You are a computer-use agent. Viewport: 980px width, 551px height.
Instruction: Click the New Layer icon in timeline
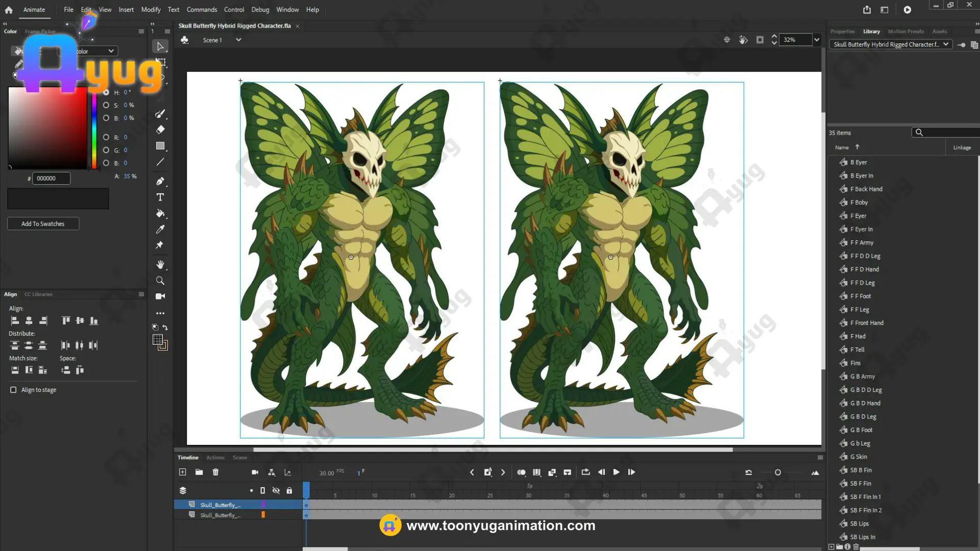[x=183, y=472]
